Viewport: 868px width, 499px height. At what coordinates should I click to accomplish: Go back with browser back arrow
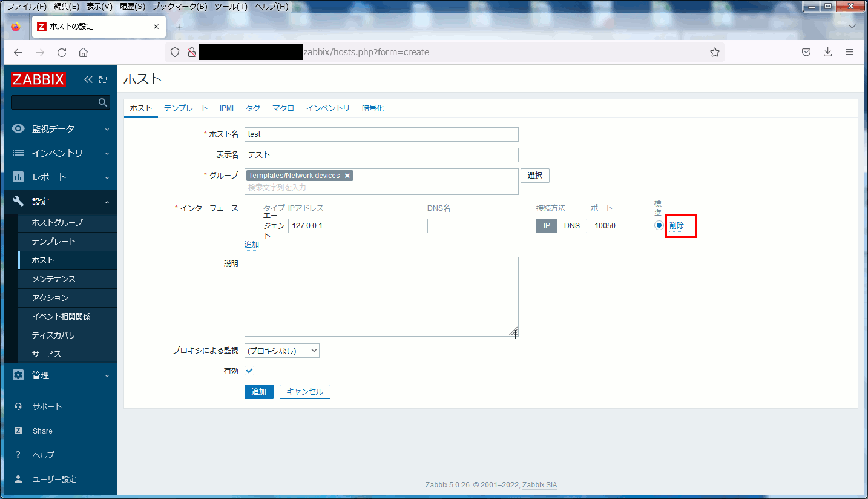(18, 52)
